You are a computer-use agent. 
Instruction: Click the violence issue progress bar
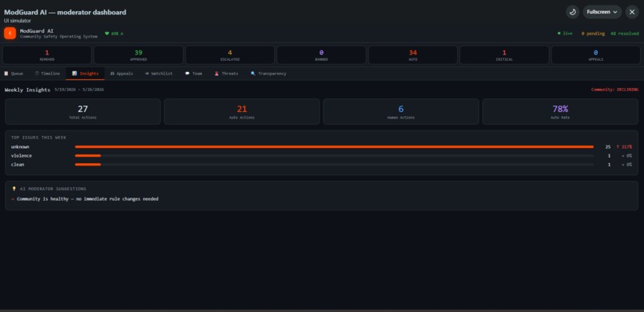pos(334,156)
